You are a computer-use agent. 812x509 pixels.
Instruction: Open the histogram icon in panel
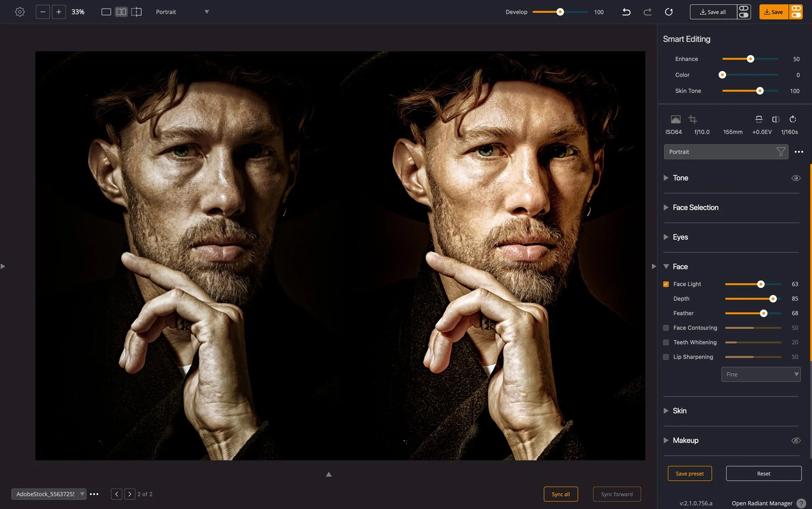[x=675, y=119]
